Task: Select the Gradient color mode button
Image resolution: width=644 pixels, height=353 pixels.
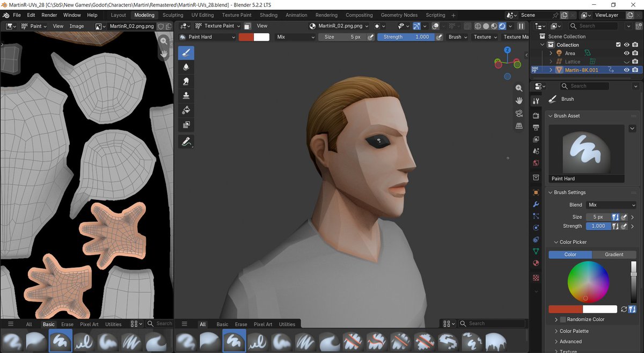Action: point(614,255)
